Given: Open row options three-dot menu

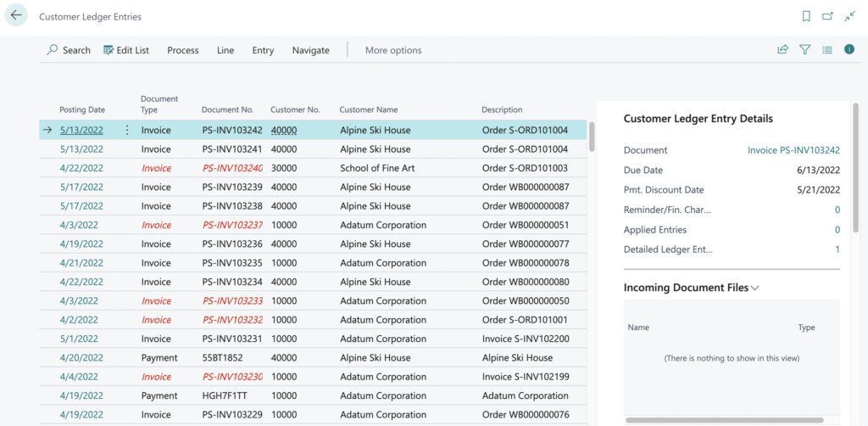Looking at the screenshot, I should tap(127, 130).
